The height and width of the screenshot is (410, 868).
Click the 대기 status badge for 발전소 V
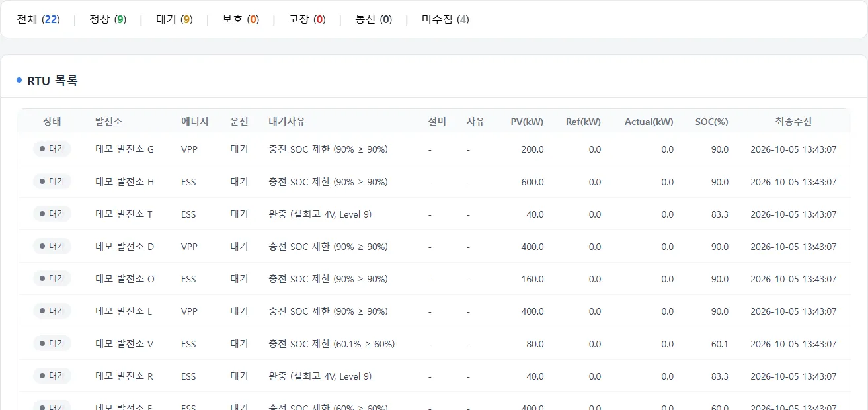[52, 343]
